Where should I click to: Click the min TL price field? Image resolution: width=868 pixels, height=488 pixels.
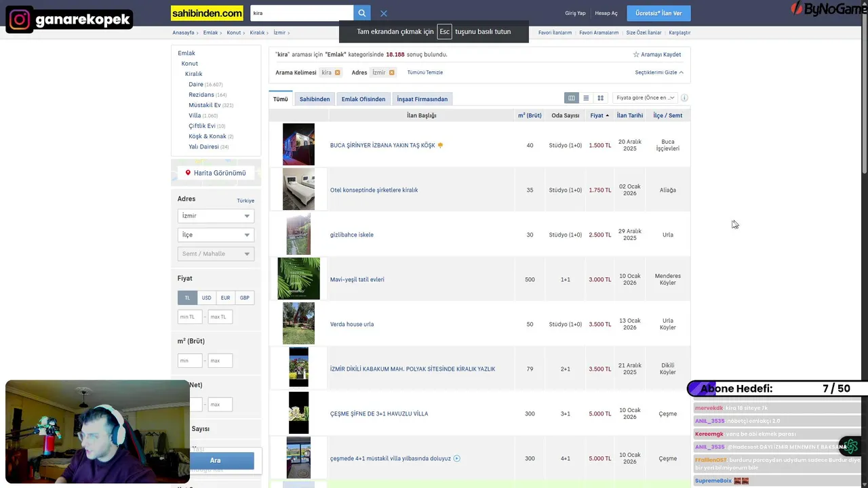coord(190,317)
